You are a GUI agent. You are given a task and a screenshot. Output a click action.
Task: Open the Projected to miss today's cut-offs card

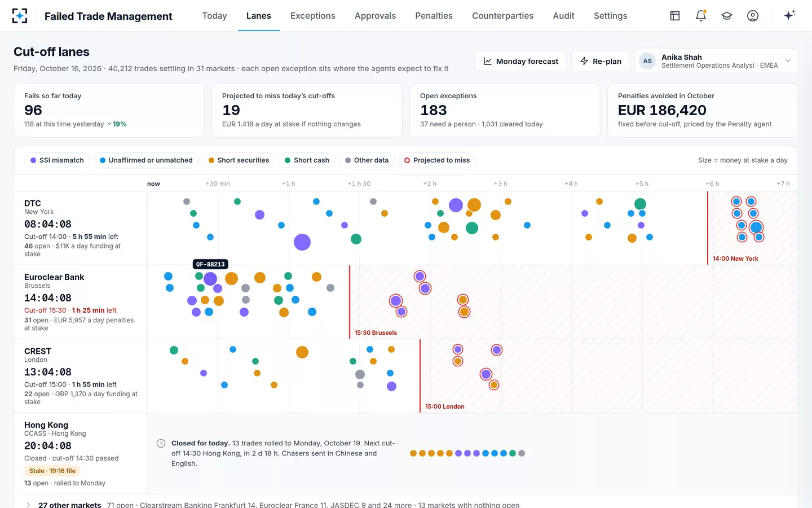point(307,110)
